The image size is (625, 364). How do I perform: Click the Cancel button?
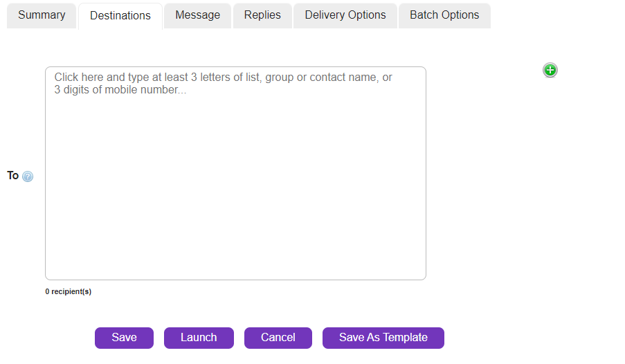[x=278, y=338]
